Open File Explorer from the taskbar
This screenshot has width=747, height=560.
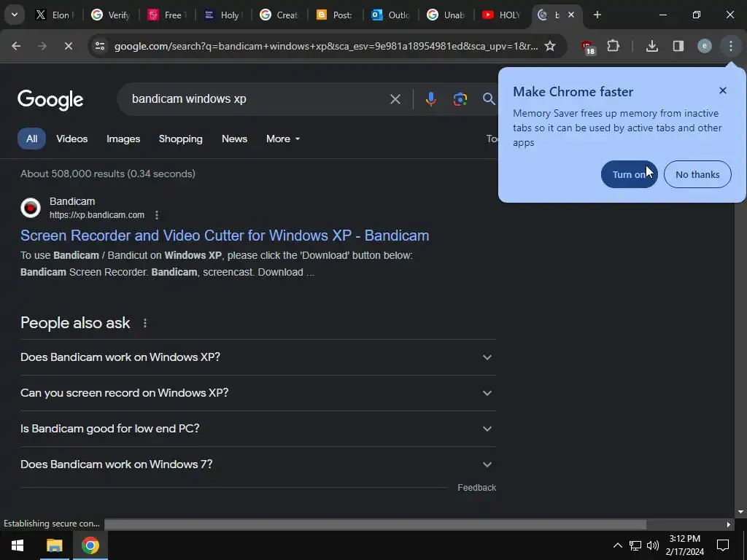(54, 545)
